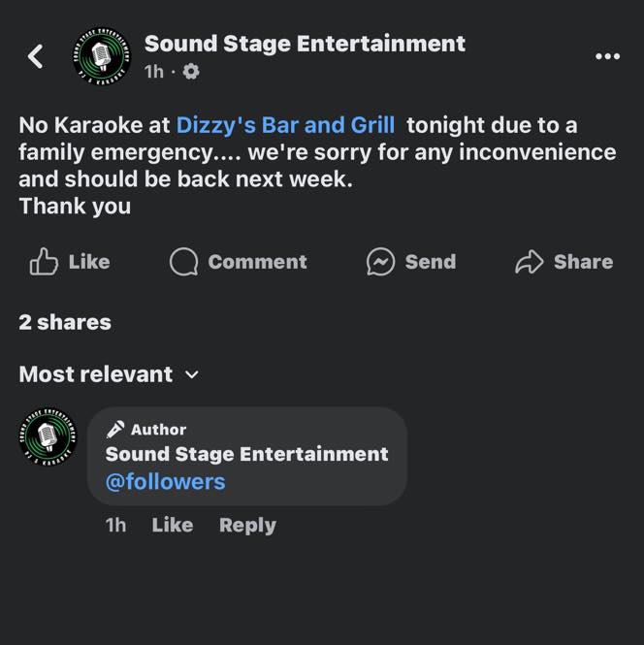The height and width of the screenshot is (645, 644).
Task: Reply to the @followers comment
Action: pos(247,526)
